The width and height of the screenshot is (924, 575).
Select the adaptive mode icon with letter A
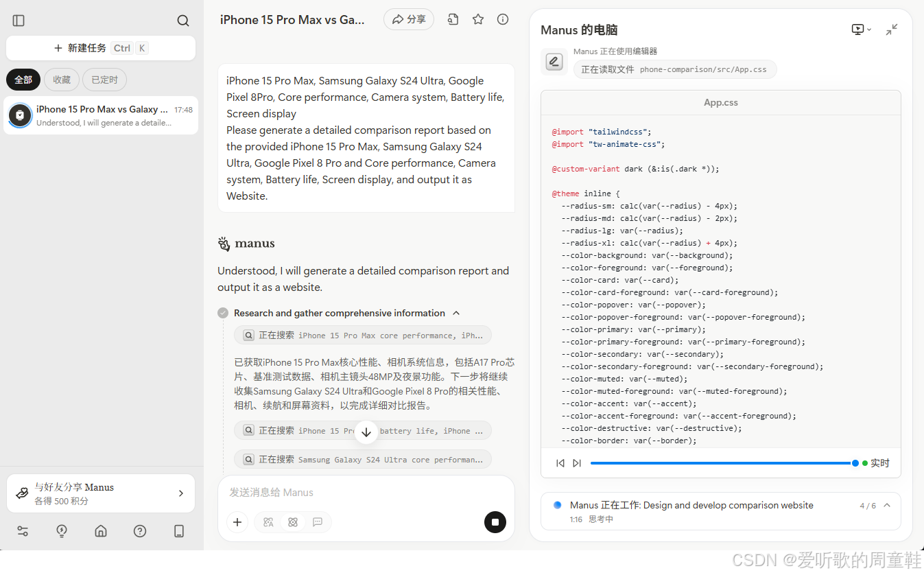(x=268, y=522)
